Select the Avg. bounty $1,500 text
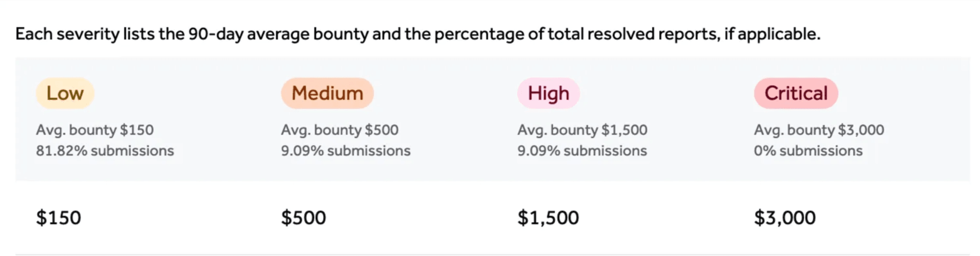The image size is (980, 256). [582, 130]
